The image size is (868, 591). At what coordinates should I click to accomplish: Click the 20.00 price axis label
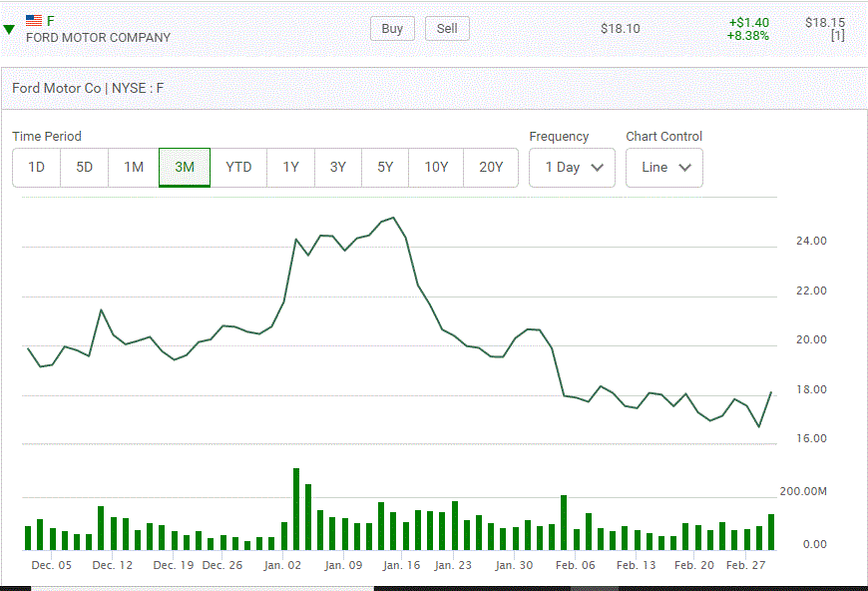point(811,339)
